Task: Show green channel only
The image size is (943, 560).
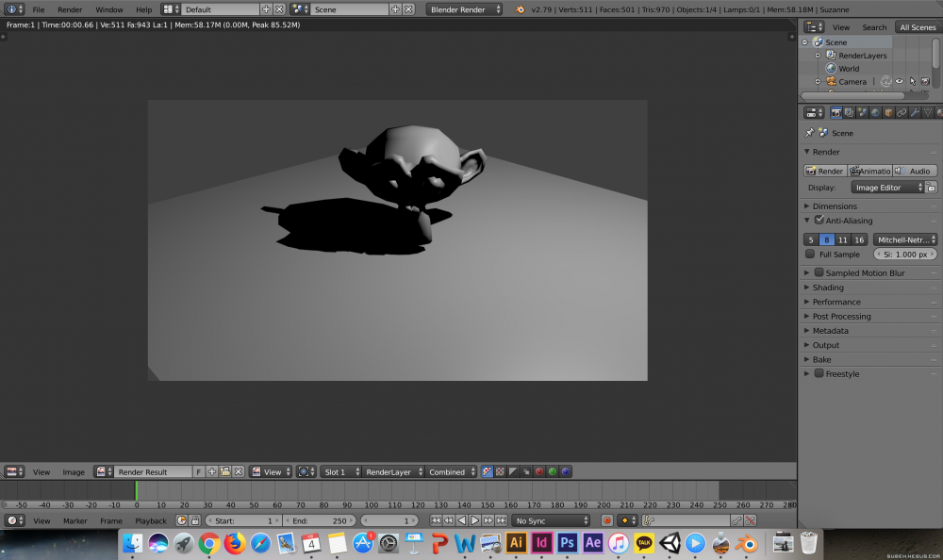Action: [x=553, y=471]
